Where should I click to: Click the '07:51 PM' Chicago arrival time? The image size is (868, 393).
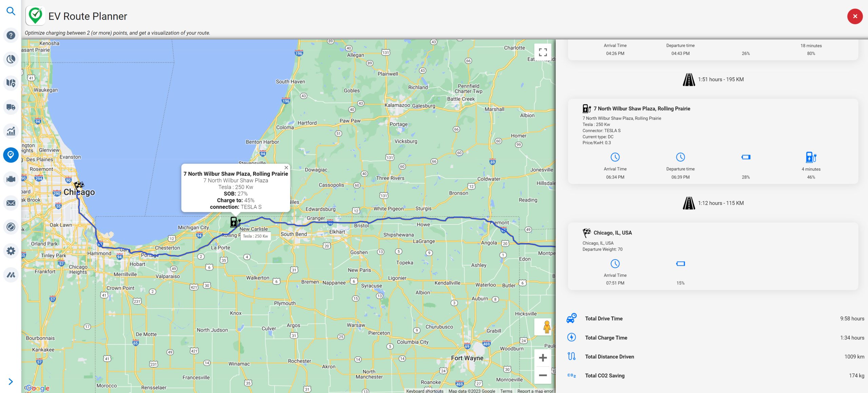[615, 283]
